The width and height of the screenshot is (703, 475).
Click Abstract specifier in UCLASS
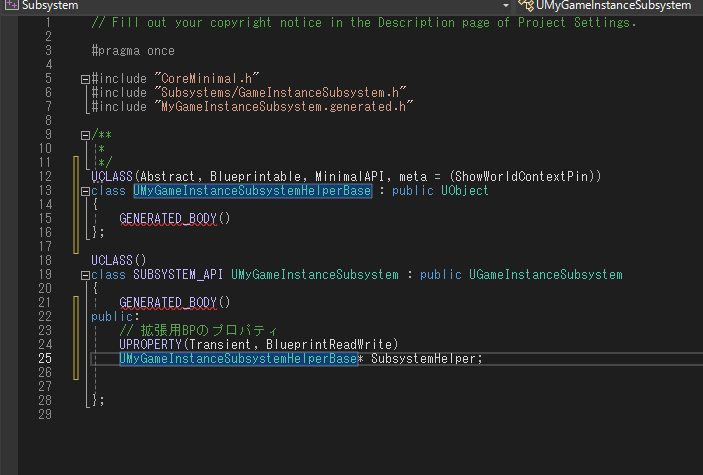point(167,176)
